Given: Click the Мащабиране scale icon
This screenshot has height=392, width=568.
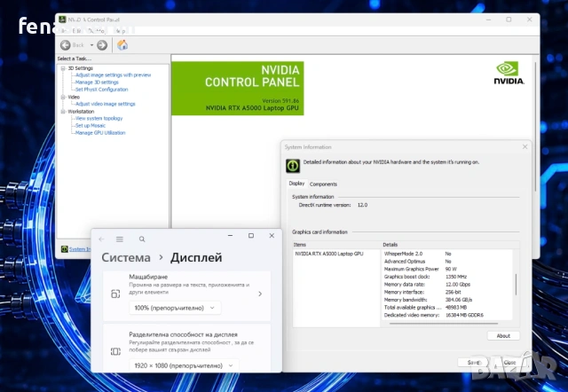Looking at the screenshot, I should click(115, 294).
